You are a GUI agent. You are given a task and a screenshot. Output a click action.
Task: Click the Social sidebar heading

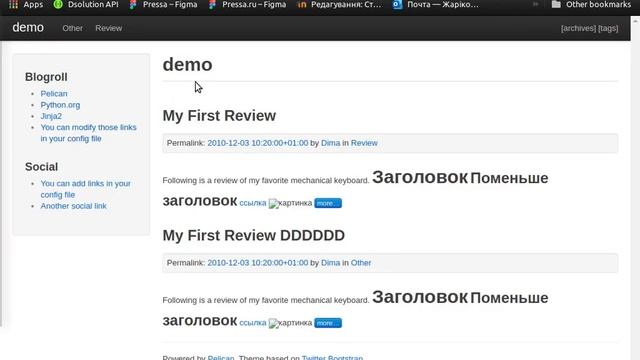[x=41, y=167]
